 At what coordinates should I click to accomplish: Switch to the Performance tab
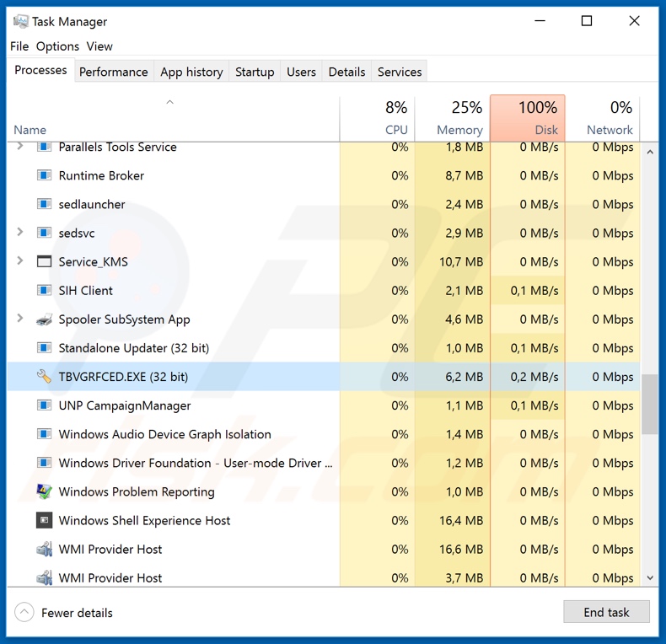pos(114,72)
